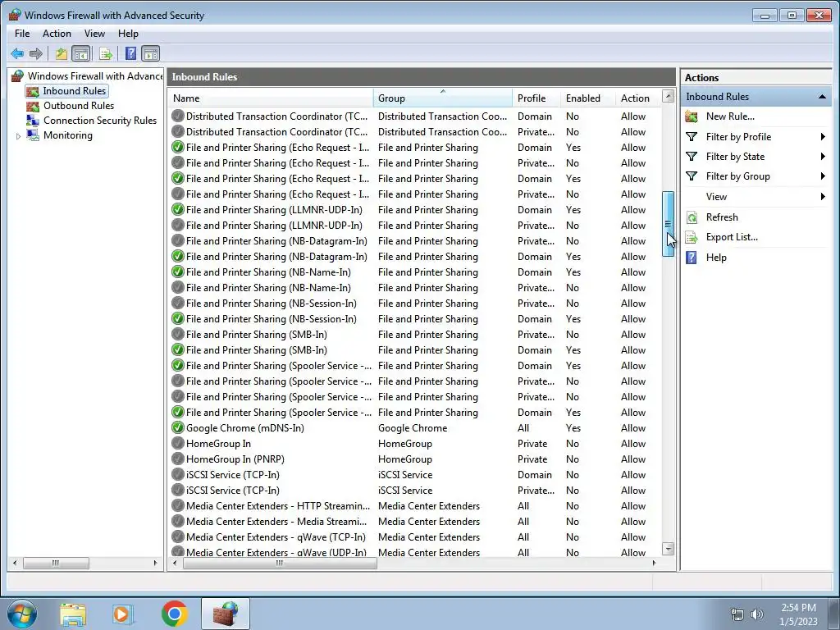This screenshot has height=630, width=840.
Task: Click the Back arrow toolbar icon
Action: 17,53
